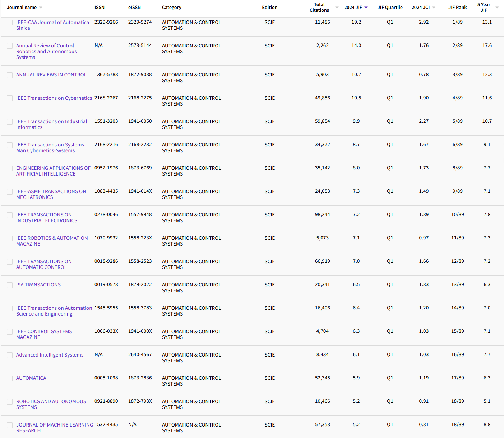Select total citations 4,704 cell
Viewport: 504px width, 438px height.
pyautogui.click(x=323, y=331)
